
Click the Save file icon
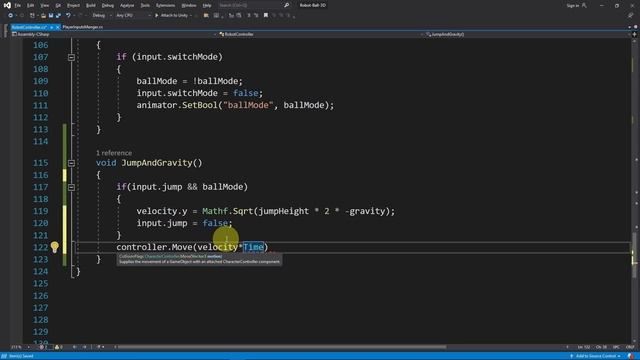pos(51,16)
